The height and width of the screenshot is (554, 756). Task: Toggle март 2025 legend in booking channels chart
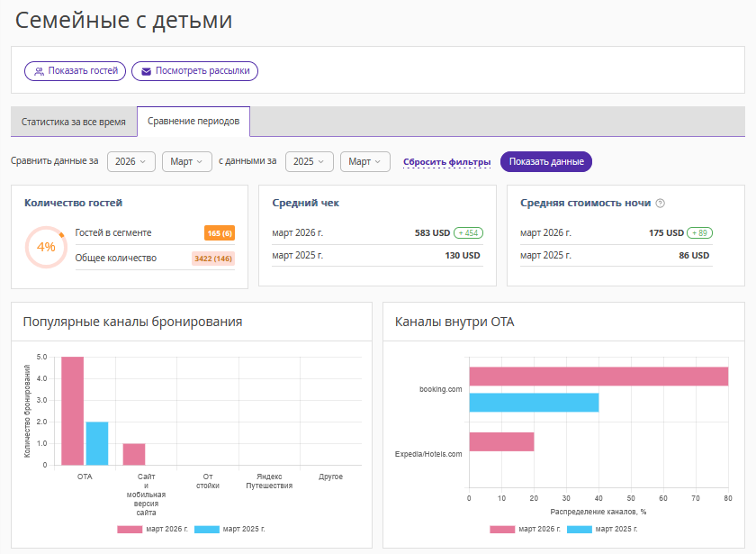click(229, 529)
